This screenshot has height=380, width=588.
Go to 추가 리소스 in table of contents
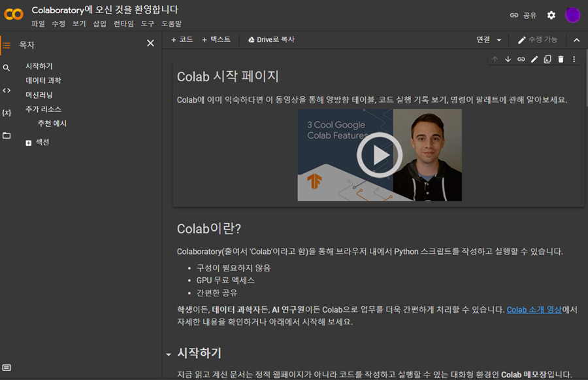click(43, 109)
